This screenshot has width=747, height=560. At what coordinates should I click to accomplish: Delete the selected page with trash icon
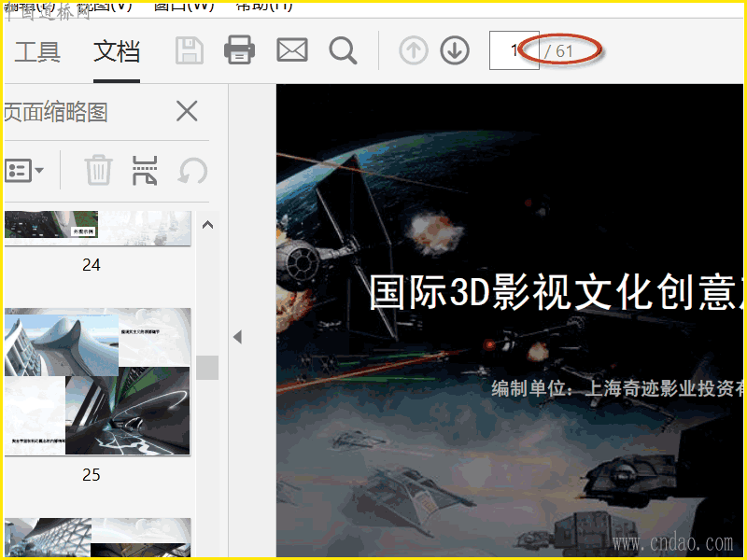[99, 170]
